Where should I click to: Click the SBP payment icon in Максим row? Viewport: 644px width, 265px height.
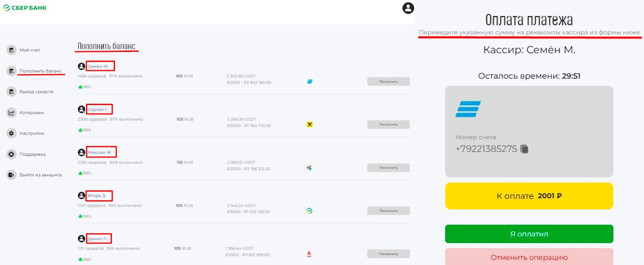[309, 168]
